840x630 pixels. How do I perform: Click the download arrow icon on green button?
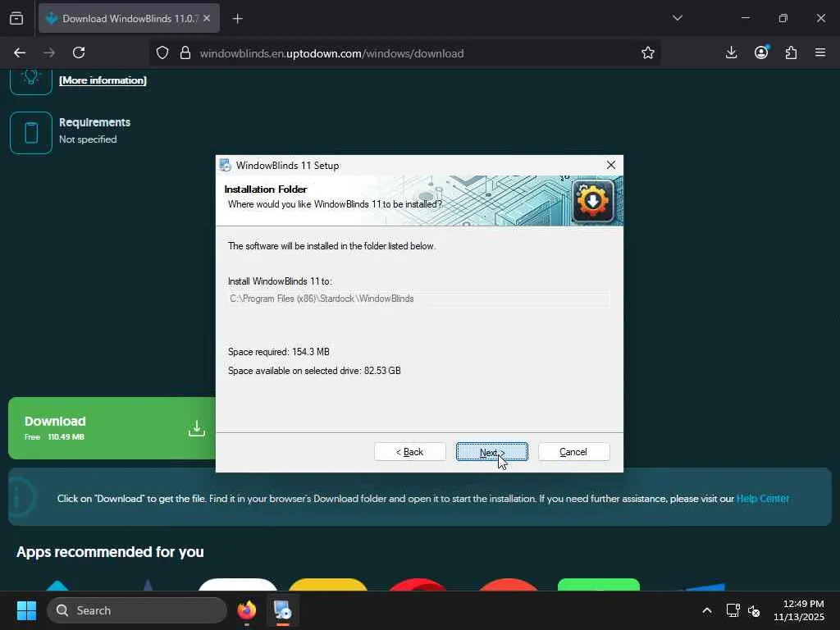(197, 428)
